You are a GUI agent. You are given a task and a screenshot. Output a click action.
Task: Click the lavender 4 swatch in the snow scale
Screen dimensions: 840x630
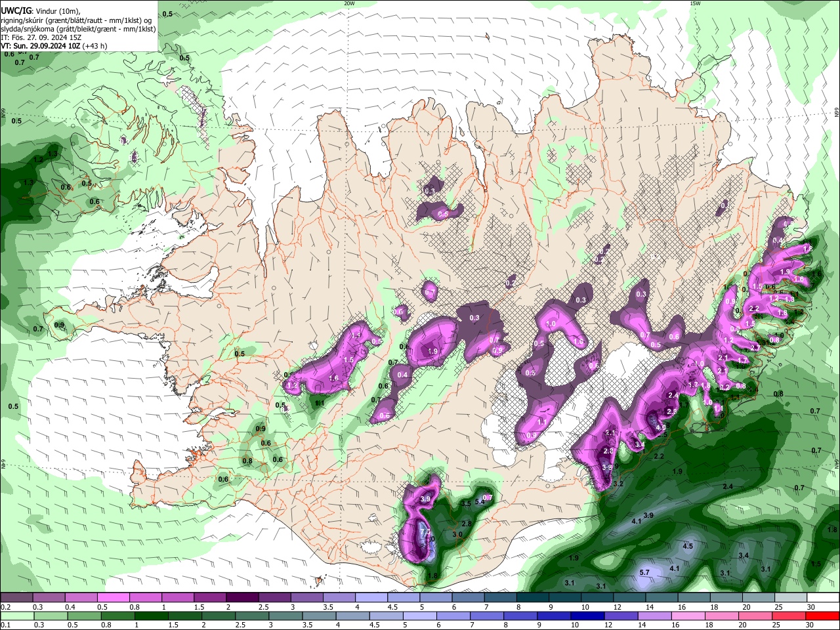pos(371,597)
